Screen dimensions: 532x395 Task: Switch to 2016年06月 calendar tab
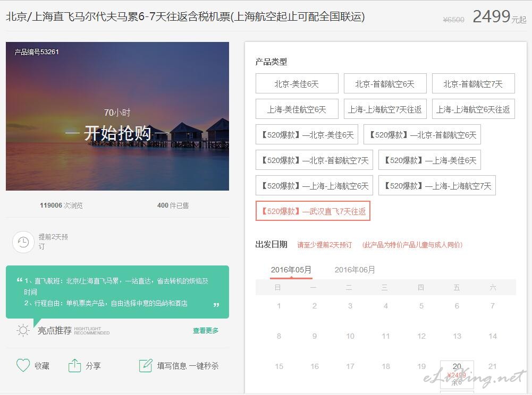click(355, 270)
